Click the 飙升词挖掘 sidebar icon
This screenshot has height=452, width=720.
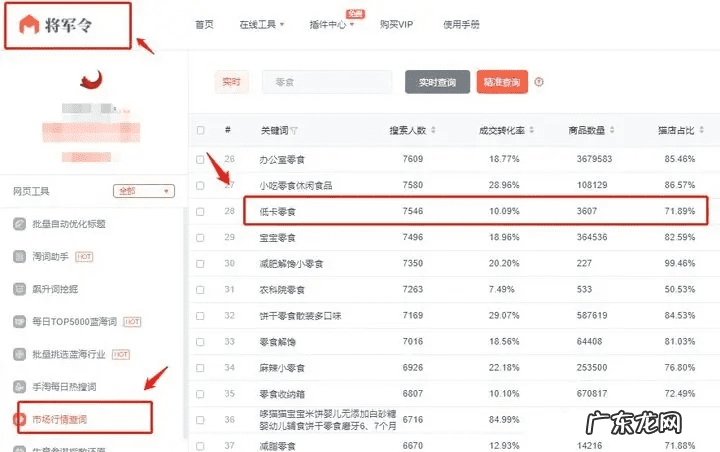19,289
